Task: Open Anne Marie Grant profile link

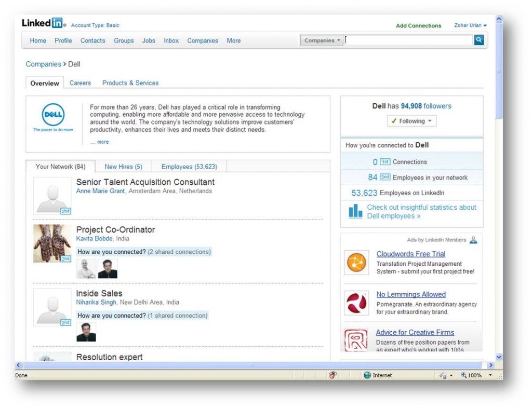Action: (100, 191)
